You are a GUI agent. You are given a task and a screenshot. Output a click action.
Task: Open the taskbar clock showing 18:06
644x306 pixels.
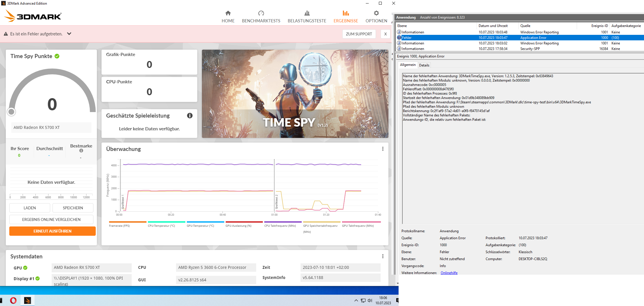383,300
